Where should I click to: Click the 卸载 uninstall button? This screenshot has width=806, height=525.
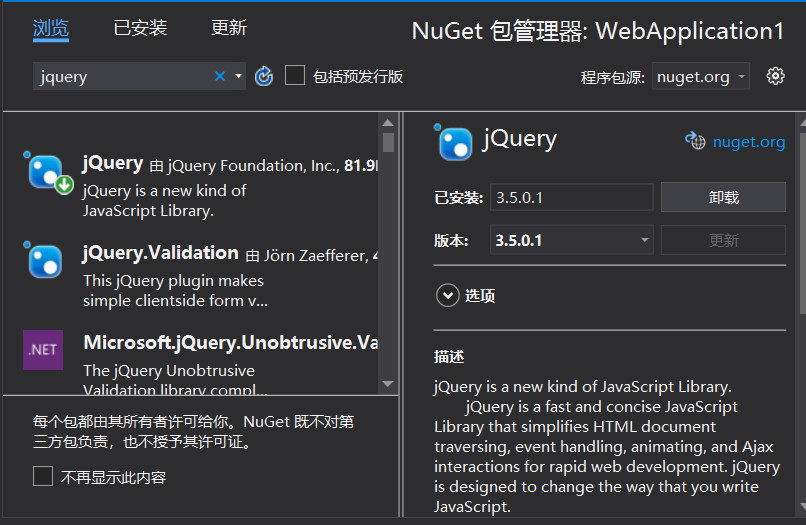(723, 197)
